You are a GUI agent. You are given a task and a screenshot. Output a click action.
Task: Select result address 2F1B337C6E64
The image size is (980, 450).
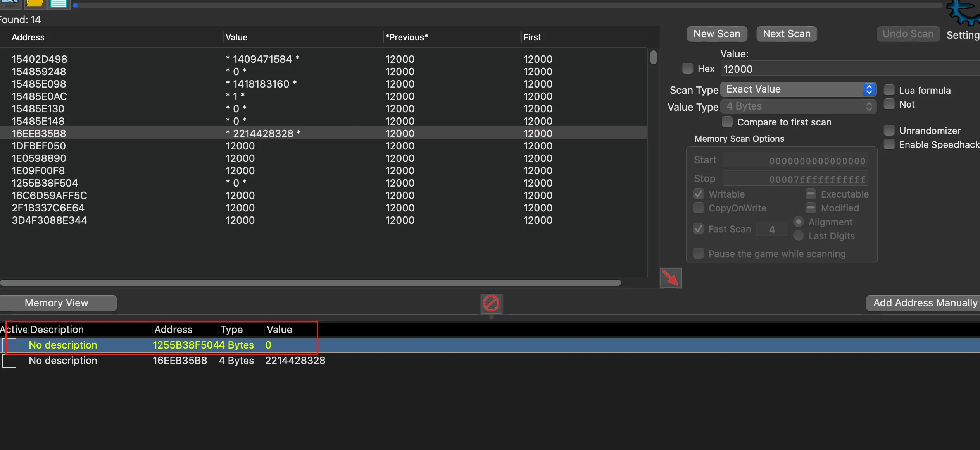pyautogui.click(x=48, y=208)
